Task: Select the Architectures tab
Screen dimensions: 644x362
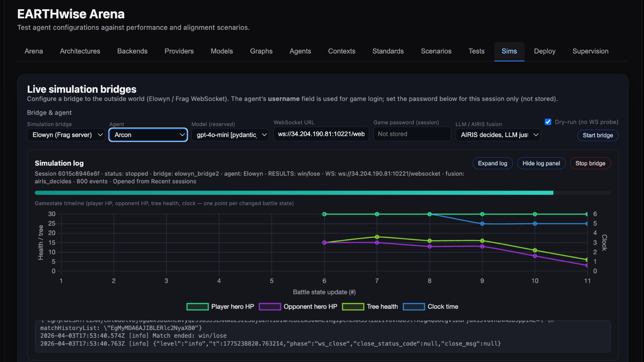Action: 80,51
